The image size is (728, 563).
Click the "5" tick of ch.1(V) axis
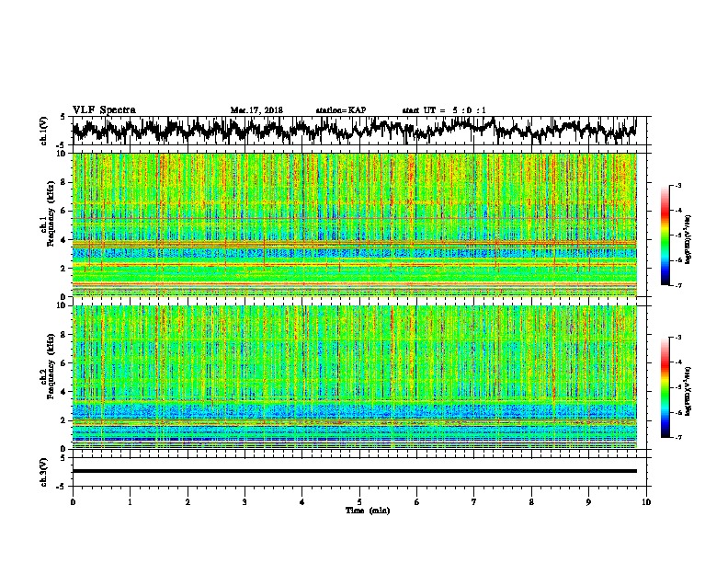click(63, 117)
